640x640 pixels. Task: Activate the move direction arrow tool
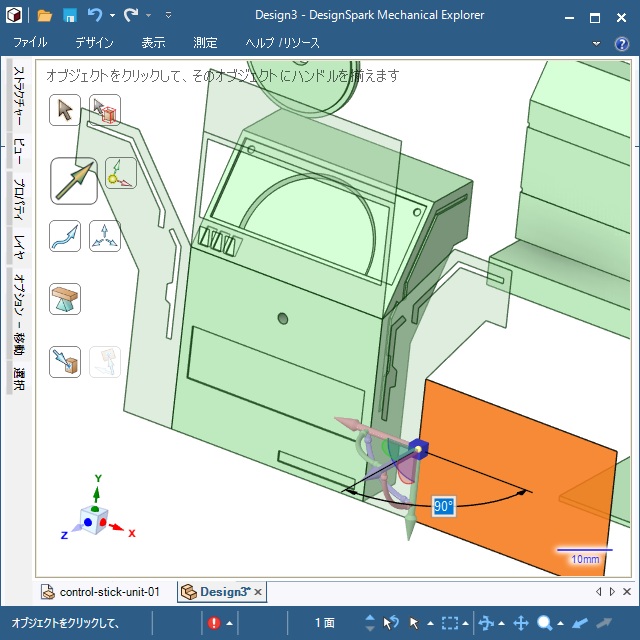tap(73, 181)
